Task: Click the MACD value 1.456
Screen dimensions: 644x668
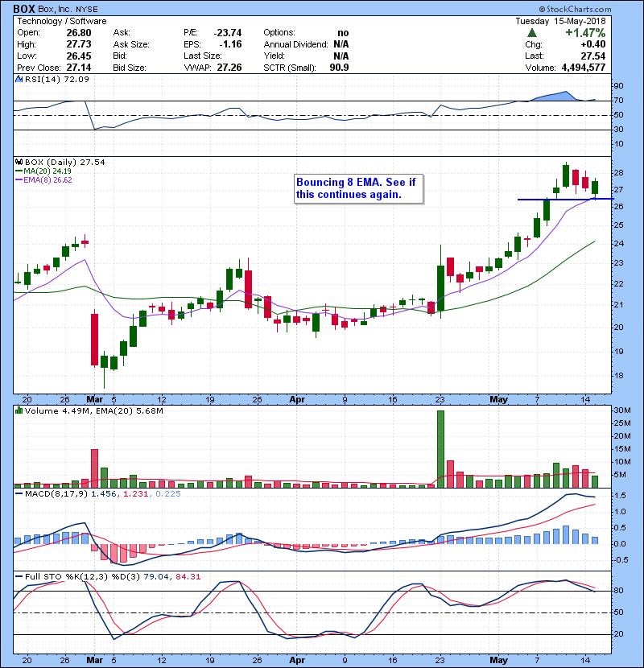Action: click(x=104, y=494)
